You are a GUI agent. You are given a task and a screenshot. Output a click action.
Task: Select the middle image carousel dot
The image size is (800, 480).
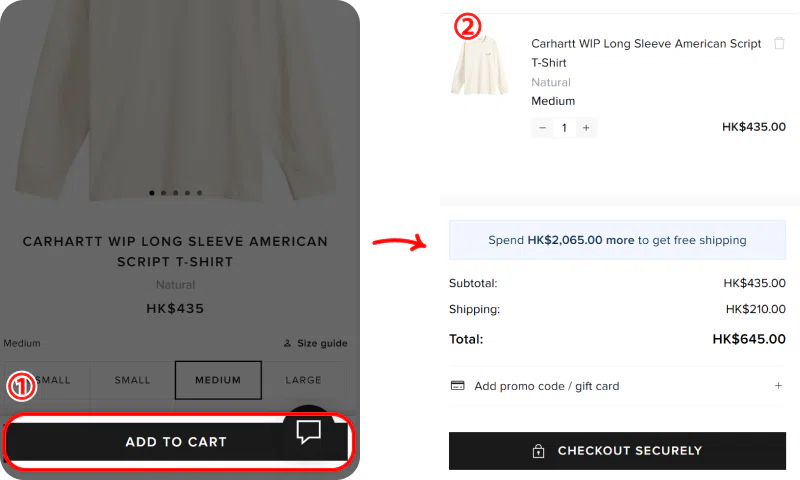176,192
